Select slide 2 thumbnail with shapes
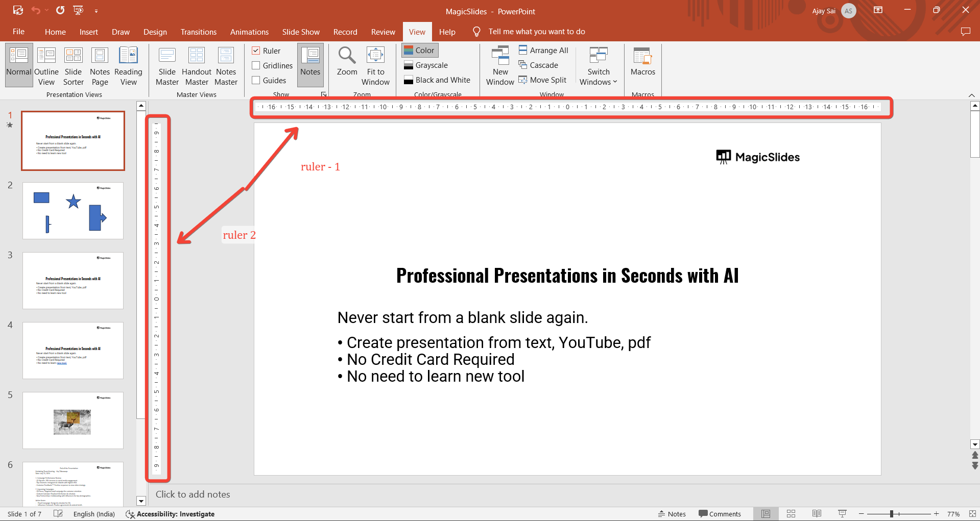The width and height of the screenshot is (980, 521). (x=73, y=210)
